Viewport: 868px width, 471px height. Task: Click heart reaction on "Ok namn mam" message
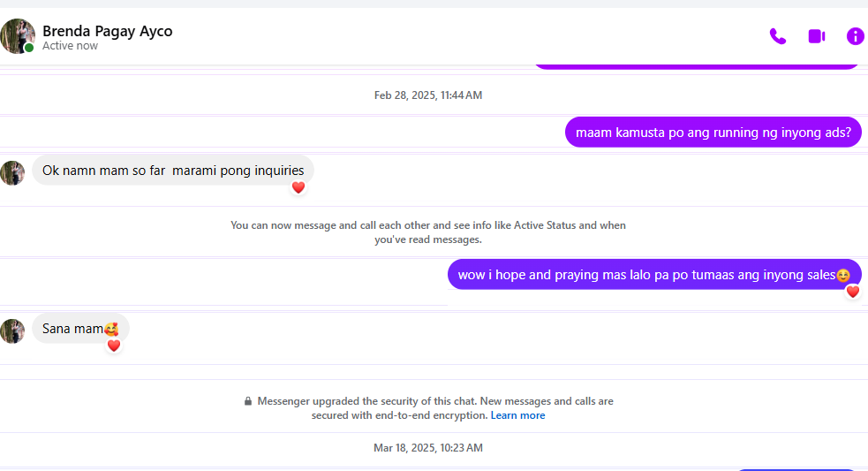coord(298,187)
